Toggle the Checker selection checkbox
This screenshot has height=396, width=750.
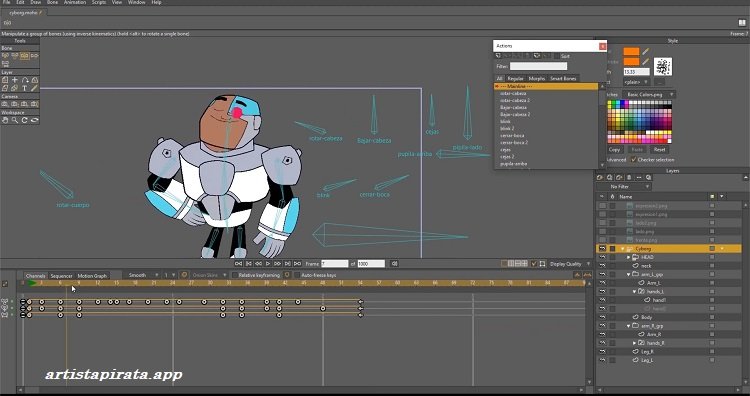pyautogui.click(x=633, y=159)
